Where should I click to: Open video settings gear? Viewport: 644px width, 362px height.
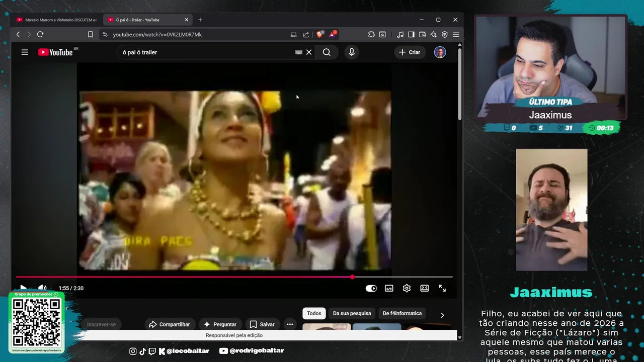tap(407, 288)
